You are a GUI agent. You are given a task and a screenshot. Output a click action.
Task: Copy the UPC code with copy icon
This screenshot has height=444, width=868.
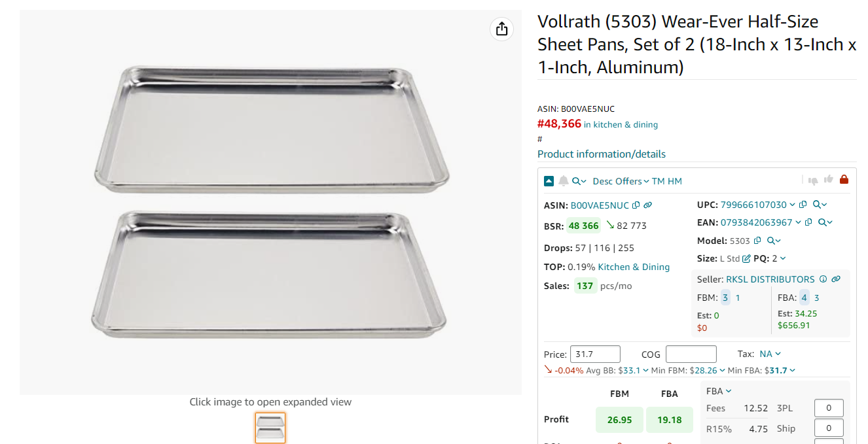pyautogui.click(x=803, y=205)
